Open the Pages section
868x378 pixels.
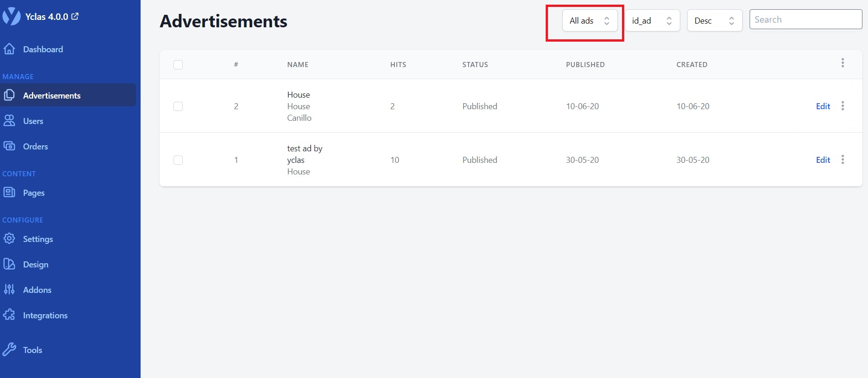point(34,193)
